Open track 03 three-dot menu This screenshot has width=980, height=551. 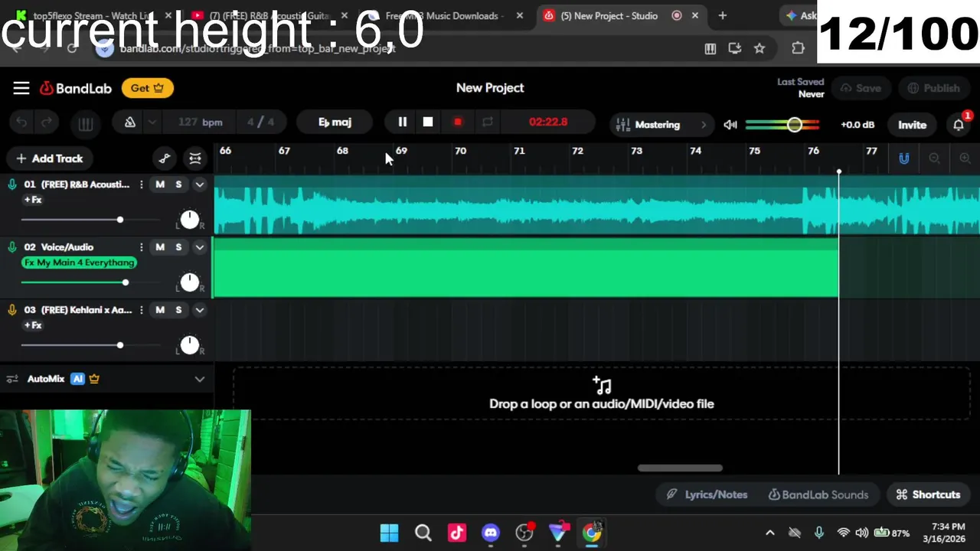[141, 310]
